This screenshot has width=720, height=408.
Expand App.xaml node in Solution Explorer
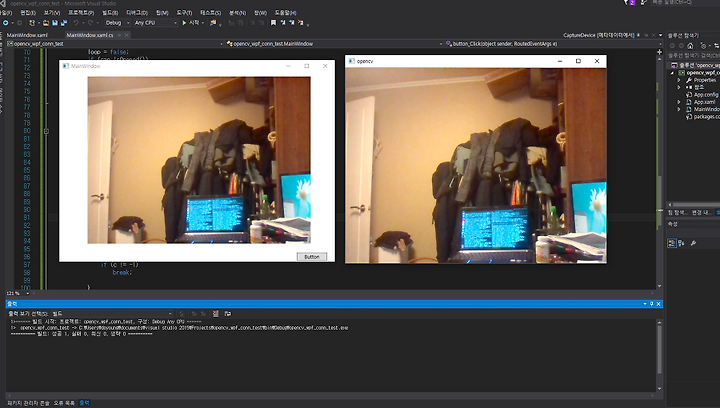click(679, 102)
